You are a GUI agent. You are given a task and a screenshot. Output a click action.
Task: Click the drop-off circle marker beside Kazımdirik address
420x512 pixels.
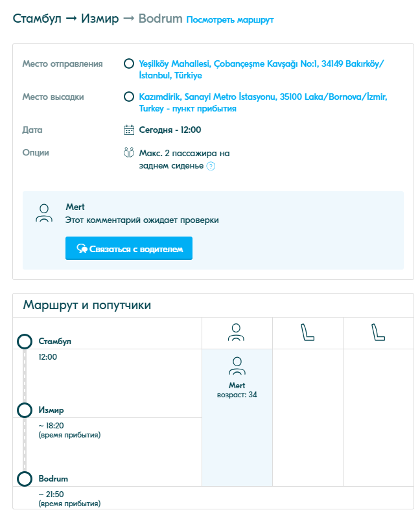tap(129, 97)
